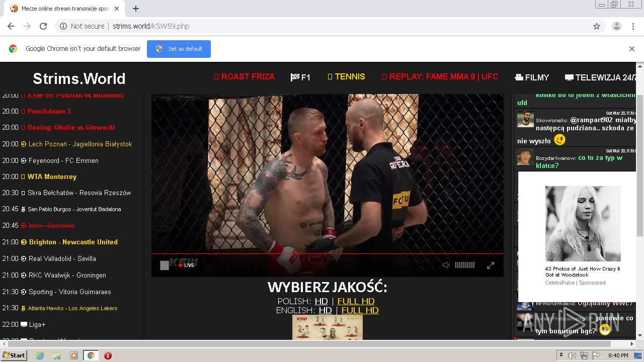Open Woodstock sponsored ad image

click(583, 224)
